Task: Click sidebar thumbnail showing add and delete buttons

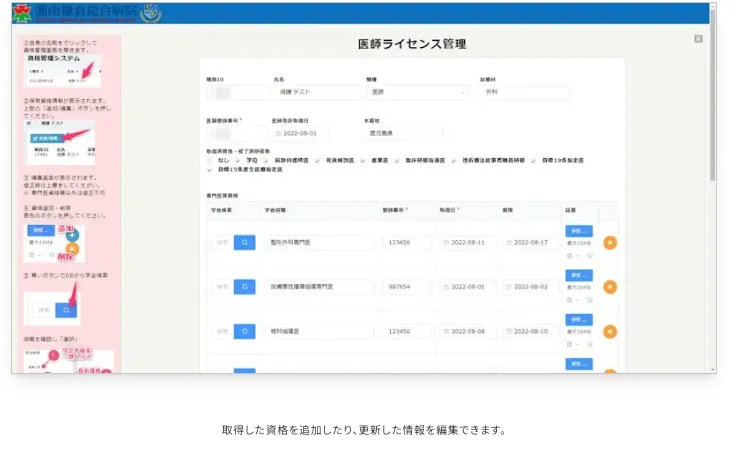Action: pos(54,243)
